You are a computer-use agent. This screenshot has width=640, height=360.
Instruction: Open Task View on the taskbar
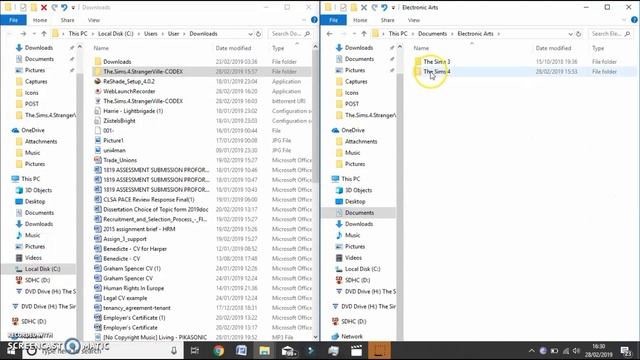[195, 351]
